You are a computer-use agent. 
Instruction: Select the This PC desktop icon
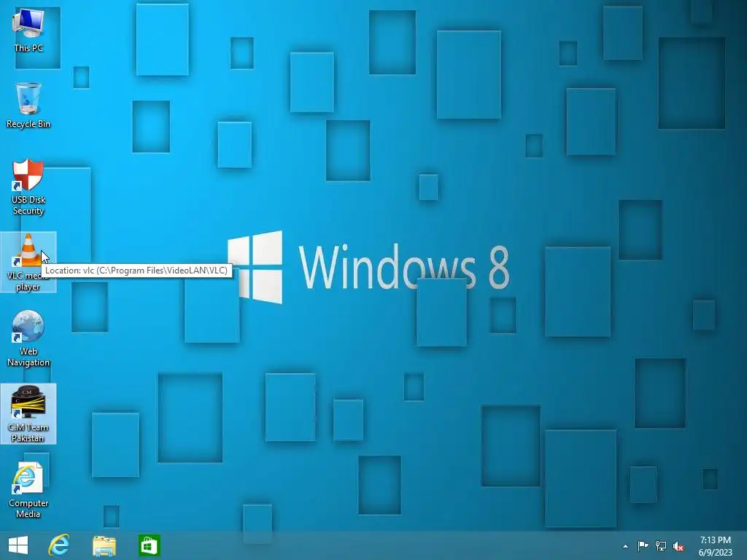point(28,23)
